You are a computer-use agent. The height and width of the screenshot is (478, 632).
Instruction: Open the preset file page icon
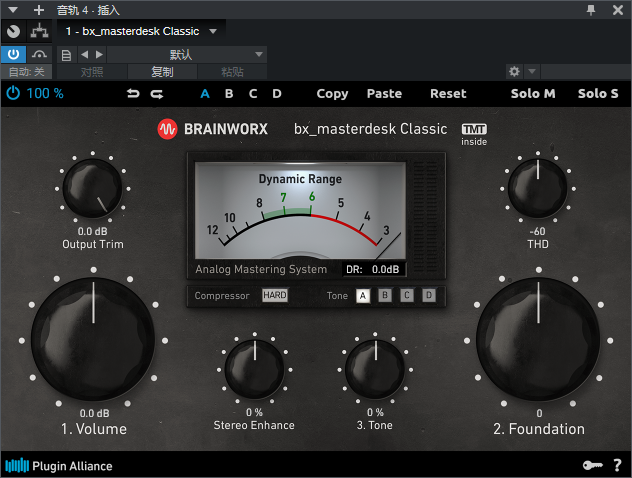pyautogui.click(x=66, y=54)
